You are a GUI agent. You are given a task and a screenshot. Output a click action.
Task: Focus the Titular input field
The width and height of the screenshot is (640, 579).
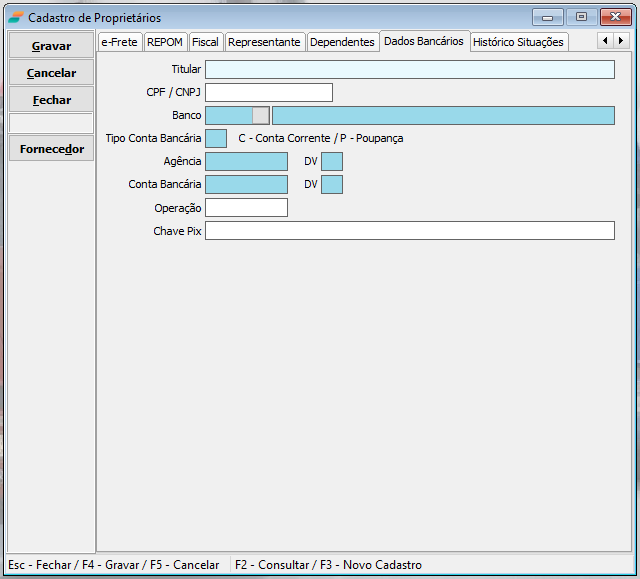409,70
